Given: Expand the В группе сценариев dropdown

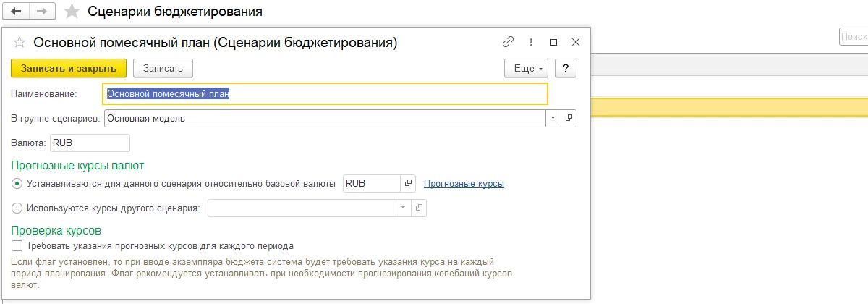Looking at the screenshot, I should (x=553, y=118).
